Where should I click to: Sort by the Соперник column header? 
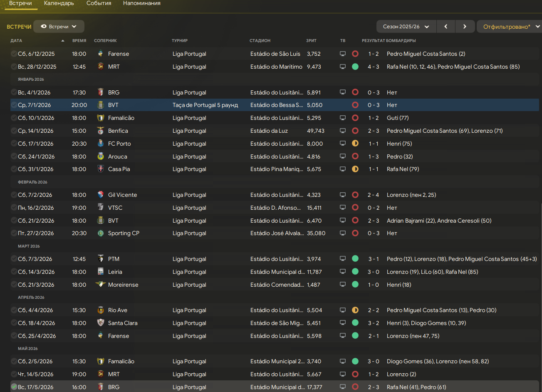[105, 41]
